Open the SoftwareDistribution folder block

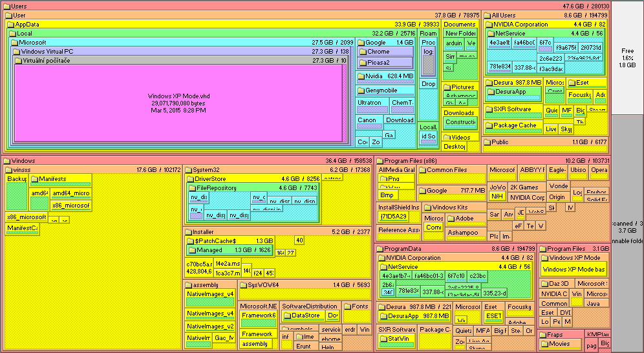coord(309,306)
